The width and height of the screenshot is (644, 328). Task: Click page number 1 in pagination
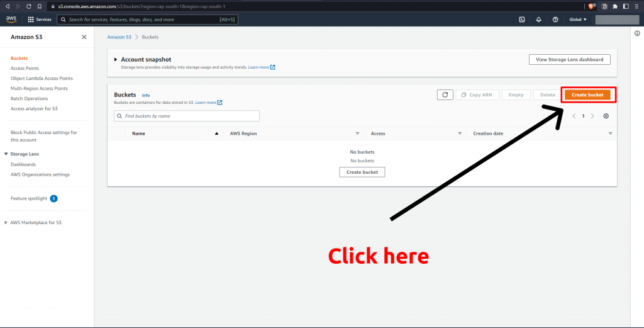tap(583, 116)
